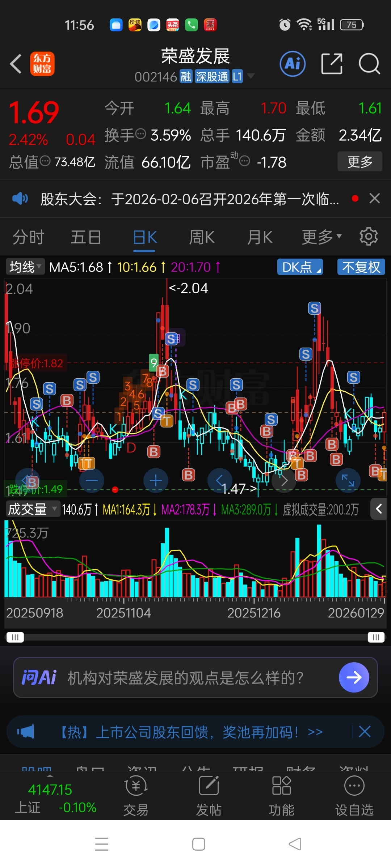Tap the L1 level tag

(x=237, y=76)
